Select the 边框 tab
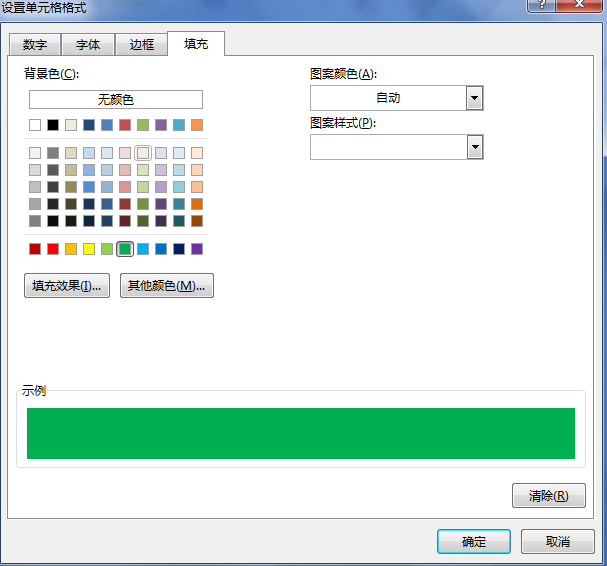 pyautogui.click(x=142, y=45)
